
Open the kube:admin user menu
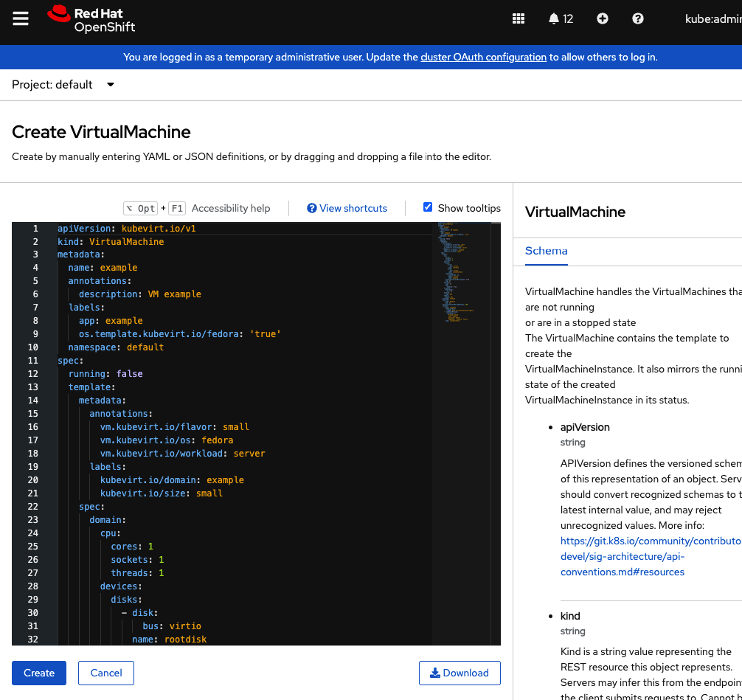tap(712, 19)
